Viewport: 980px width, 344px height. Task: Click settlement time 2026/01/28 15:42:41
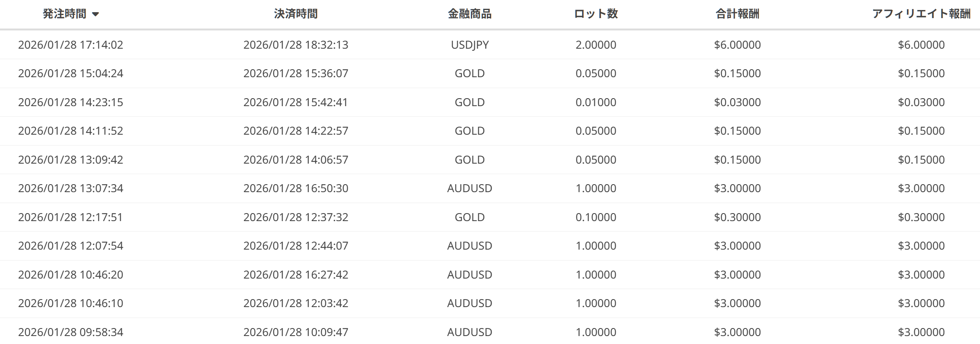coord(295,102)
